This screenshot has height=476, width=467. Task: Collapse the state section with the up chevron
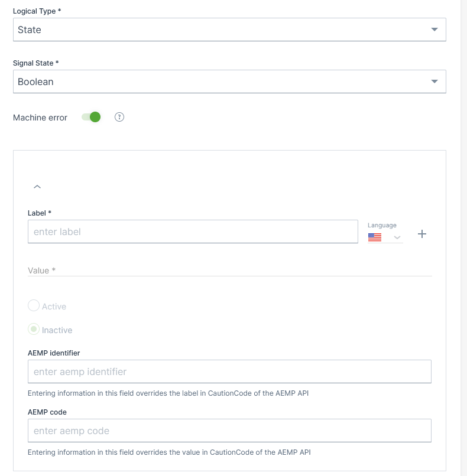coord(37,187)
